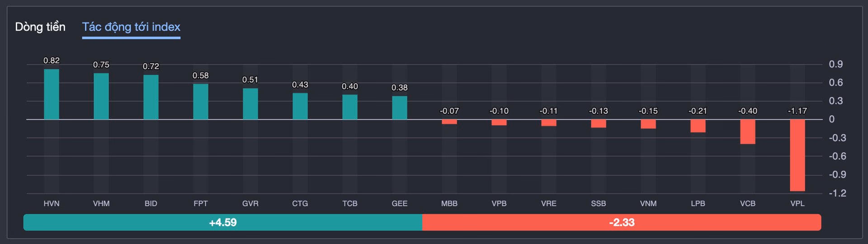Pick the FPT bar with value 0.58
The width and height of the screenshot is (868, 244).
tap(201, 102)
